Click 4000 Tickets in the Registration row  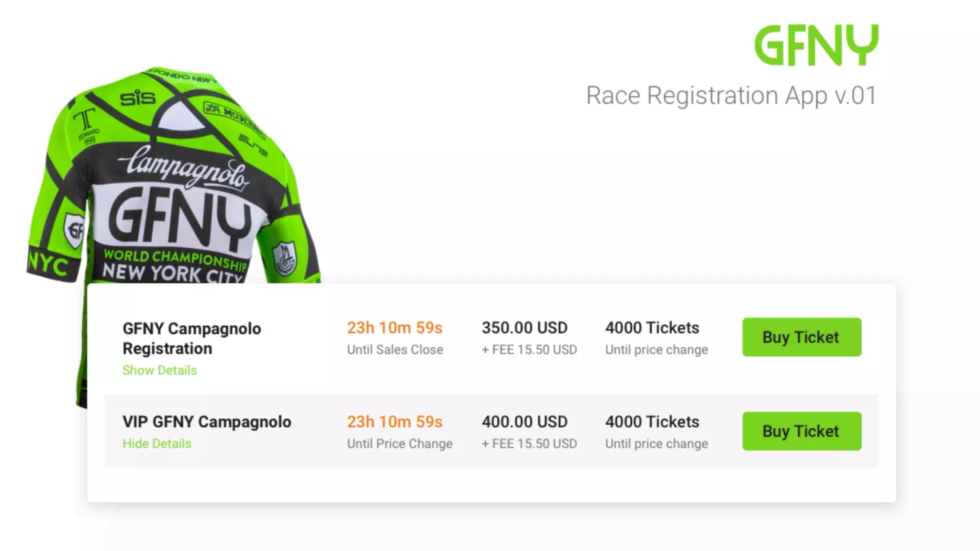point(652,328)
